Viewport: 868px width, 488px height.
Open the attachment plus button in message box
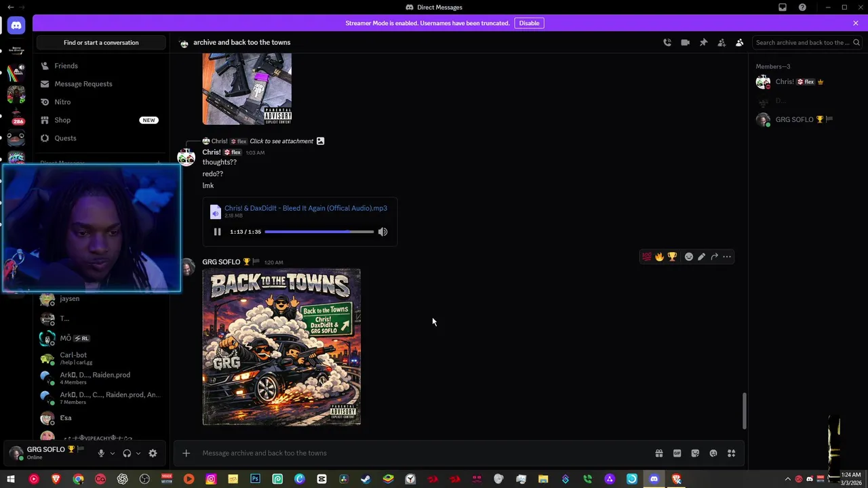coord(186,453)
